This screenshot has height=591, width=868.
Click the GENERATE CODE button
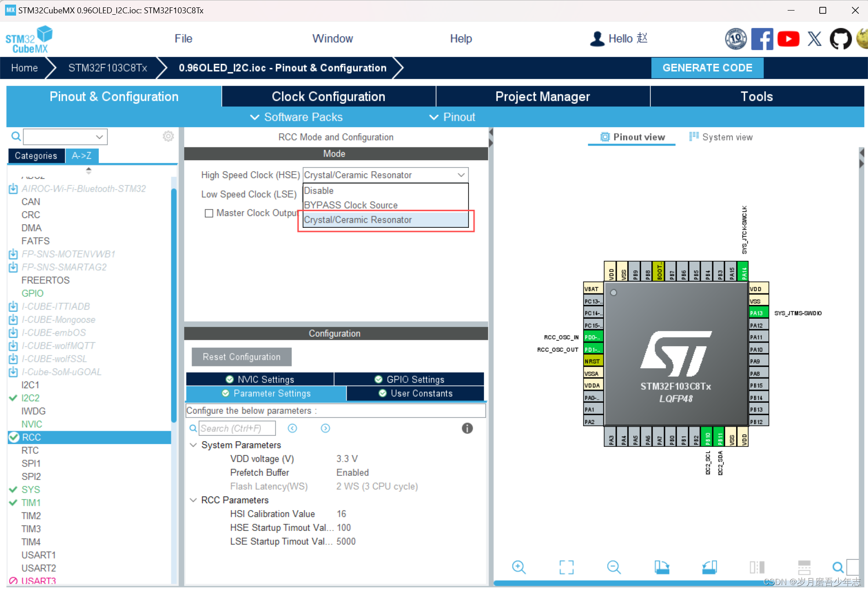click(x=707, y=68)
